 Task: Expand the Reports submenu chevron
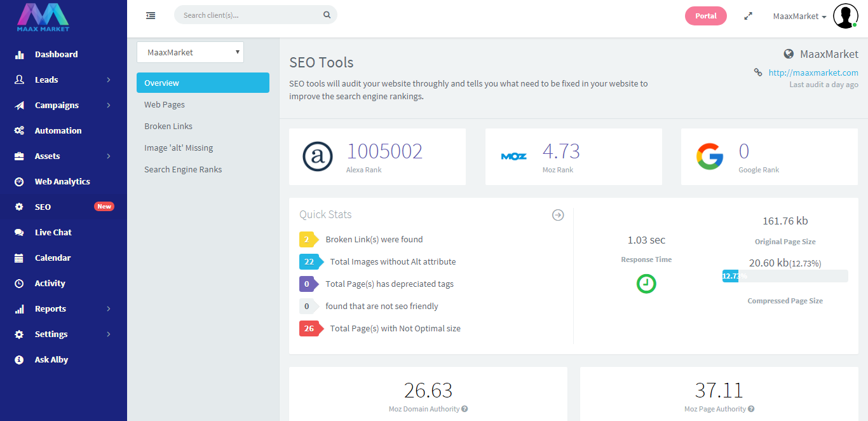click(x=109, y=308)
